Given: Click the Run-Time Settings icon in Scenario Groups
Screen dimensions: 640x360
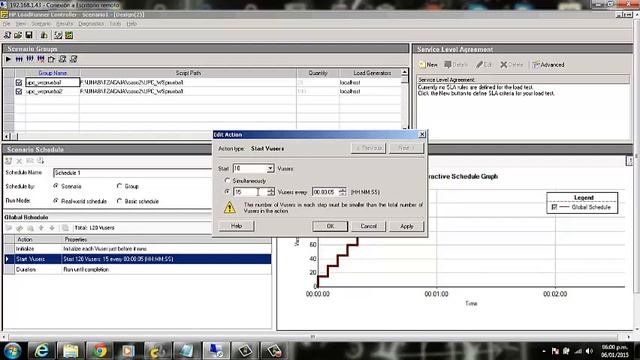Looking at the screenshot, I should coord(51,60).
